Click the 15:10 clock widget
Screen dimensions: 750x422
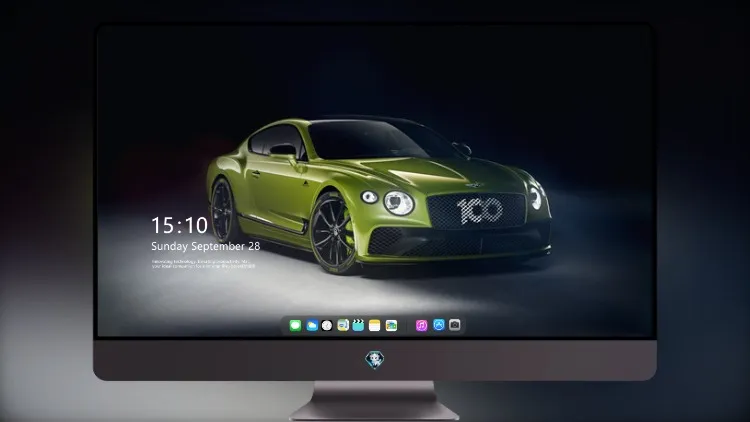[179, 225]
